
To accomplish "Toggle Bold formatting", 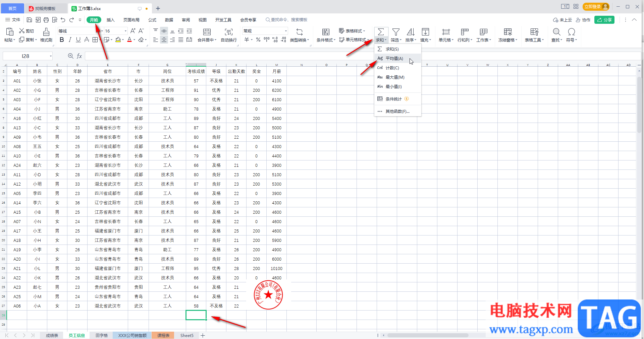I will tap(62, 40).
